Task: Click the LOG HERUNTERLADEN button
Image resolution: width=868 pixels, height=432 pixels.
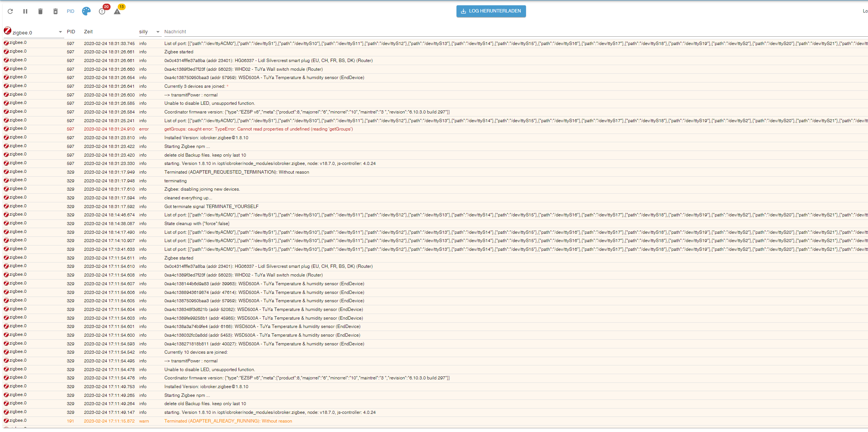Action: [491, 11]
